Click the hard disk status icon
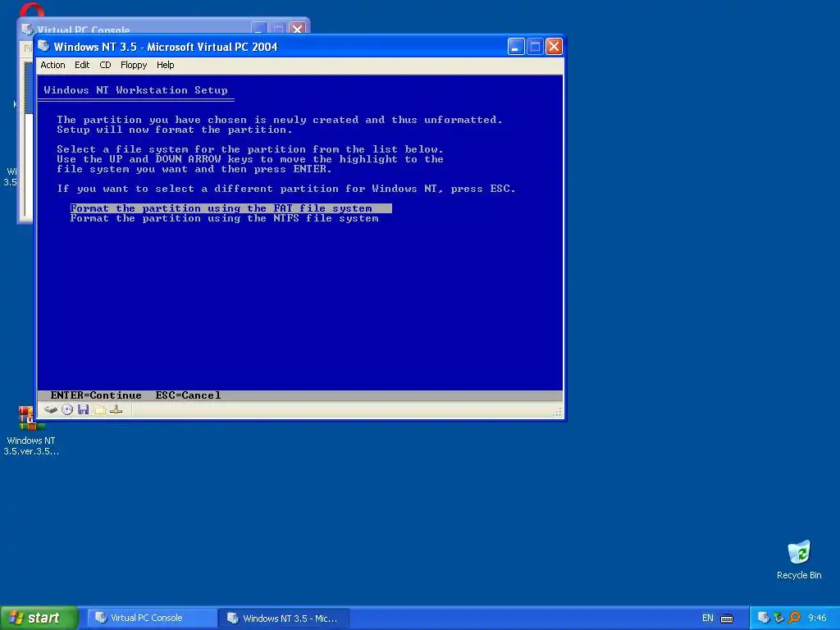Viewport: 840px width, 630px height. click(51, 410)
